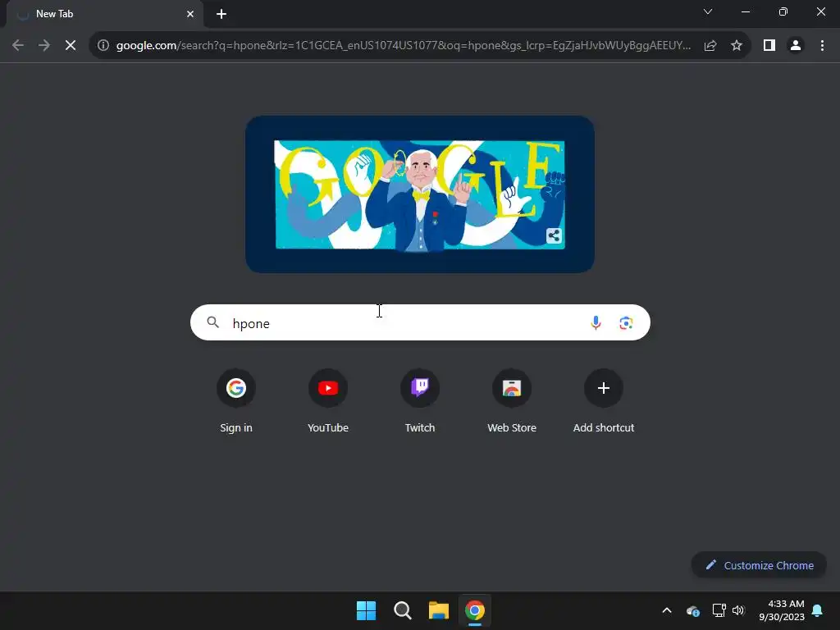Open the Web Store shortcut
This screenshot has width=840, height=630.
[512, 400]
